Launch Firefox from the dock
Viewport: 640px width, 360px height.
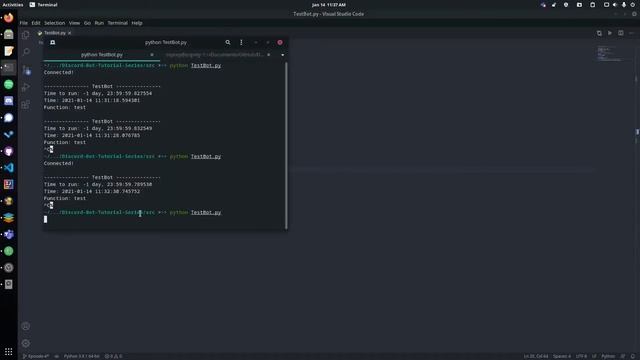9,18
